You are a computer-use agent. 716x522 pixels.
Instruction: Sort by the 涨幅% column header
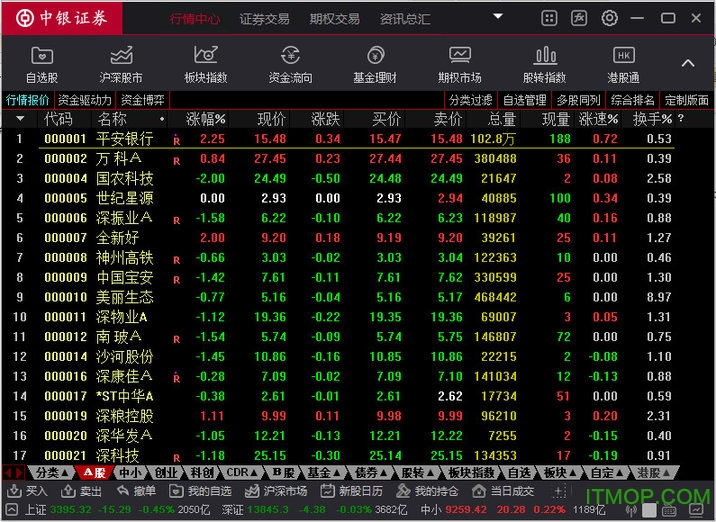205,119
